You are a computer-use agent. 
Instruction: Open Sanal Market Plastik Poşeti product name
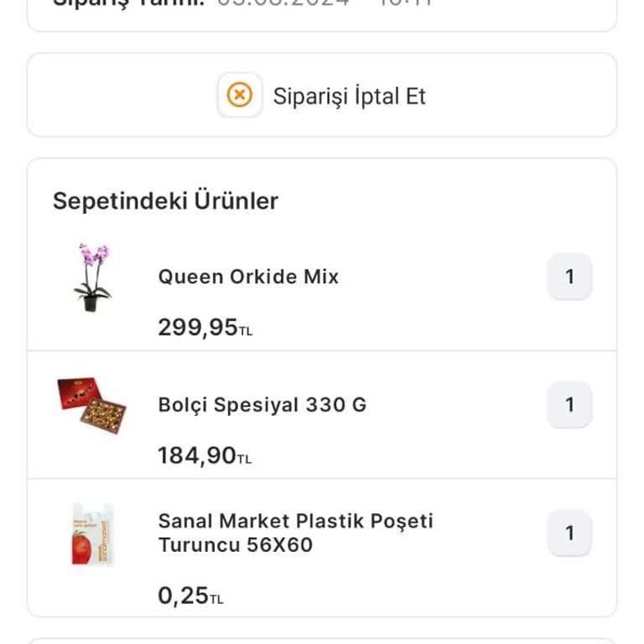(295, 532)
